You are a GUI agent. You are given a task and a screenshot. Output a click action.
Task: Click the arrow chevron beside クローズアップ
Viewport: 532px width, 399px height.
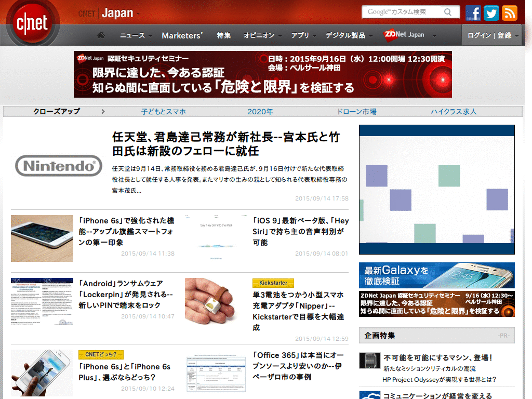(x=103, y=111)
